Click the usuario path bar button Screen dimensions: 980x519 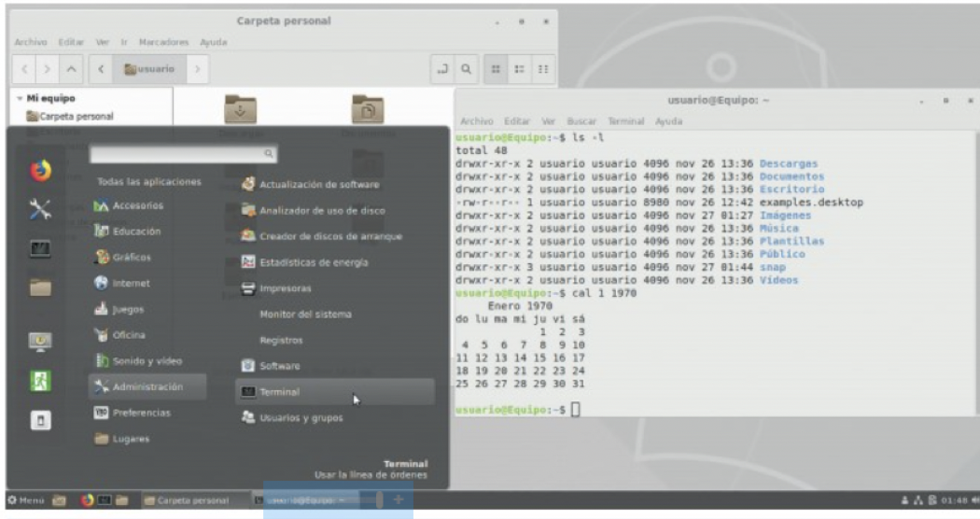(x=149, y=69)
